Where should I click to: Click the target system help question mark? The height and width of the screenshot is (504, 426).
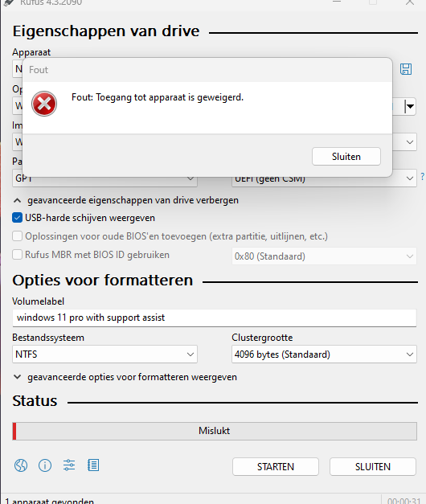pos(423,176)
